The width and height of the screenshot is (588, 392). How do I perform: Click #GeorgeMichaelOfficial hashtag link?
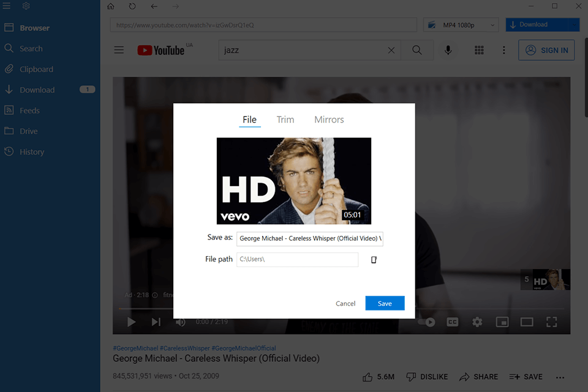(x=244, y=348)
